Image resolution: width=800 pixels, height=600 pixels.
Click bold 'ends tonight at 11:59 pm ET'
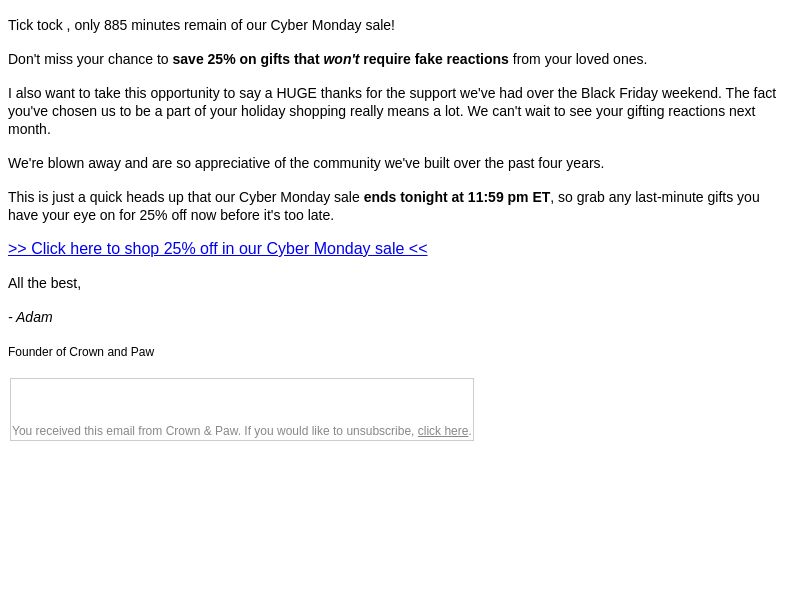457,197
